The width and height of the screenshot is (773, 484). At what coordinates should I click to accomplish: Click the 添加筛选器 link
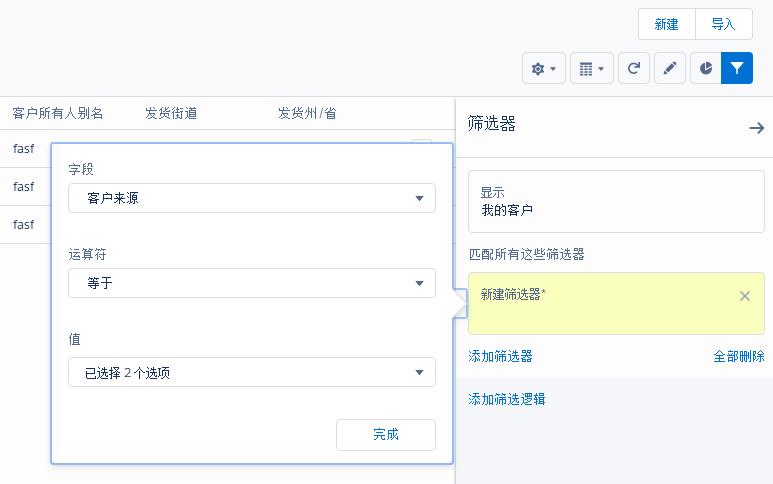(x=500, y=356)
